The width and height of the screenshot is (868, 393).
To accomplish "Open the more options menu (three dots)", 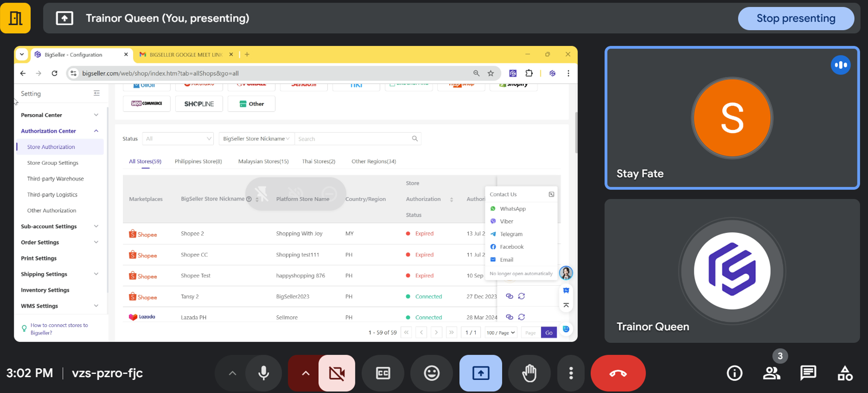I will (571, 373).
